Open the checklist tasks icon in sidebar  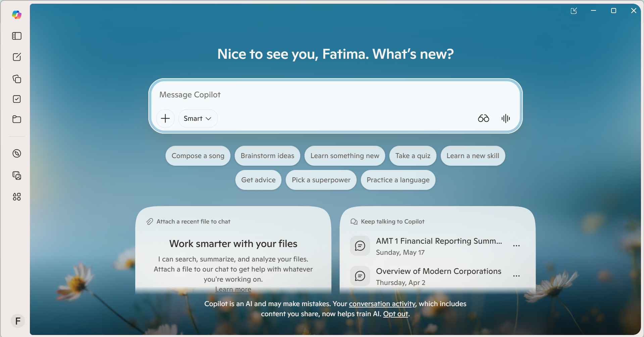[x=17, y=99]
